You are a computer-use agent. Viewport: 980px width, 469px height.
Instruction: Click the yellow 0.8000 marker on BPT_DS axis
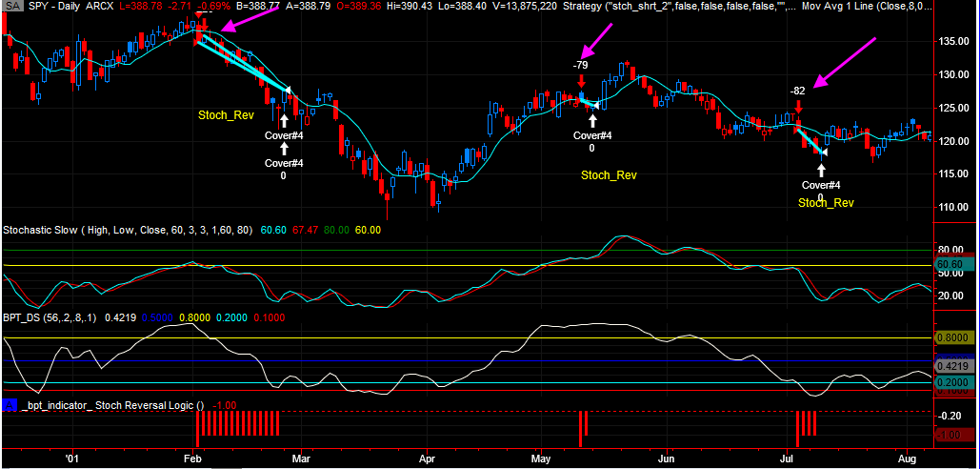pos(952,337)
